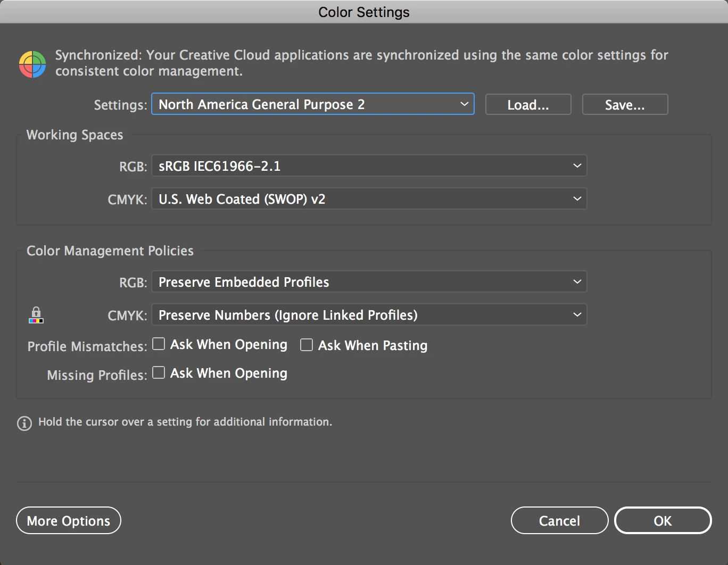Open Working Spaces CMYK dropdown
This screenshot has height=565, width=728.
[369, 198]
